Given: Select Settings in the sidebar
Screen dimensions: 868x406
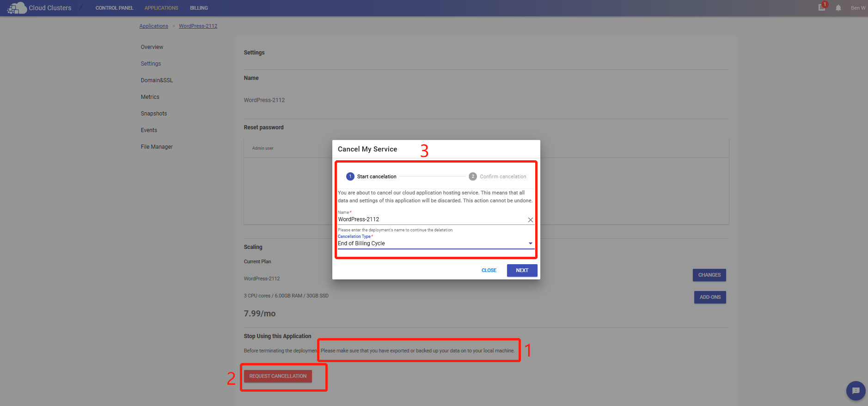Looking at the screenshot, I should click(151, 64).
